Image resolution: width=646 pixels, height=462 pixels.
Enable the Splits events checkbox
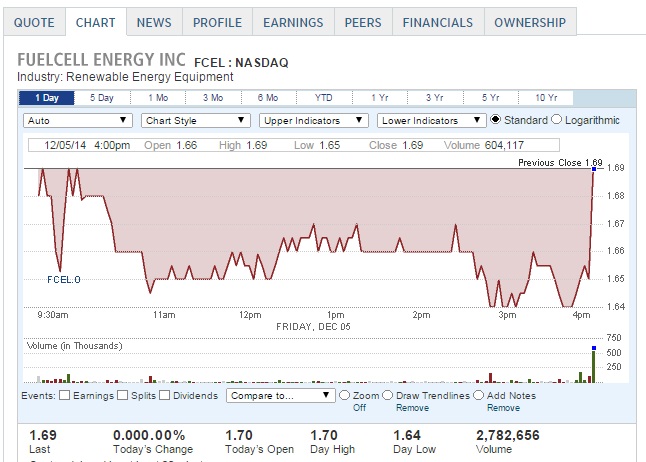click(122, 395)
